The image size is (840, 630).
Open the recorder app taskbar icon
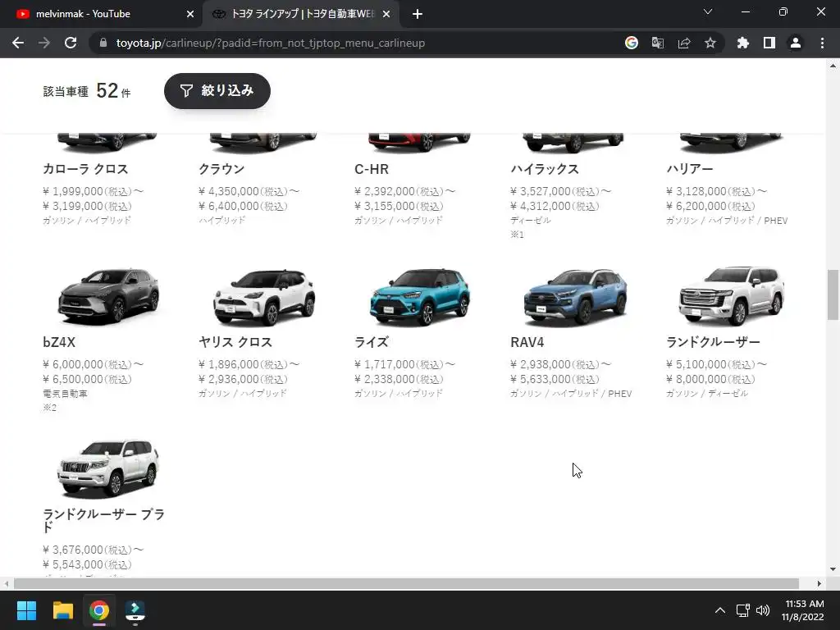[135, 610]
